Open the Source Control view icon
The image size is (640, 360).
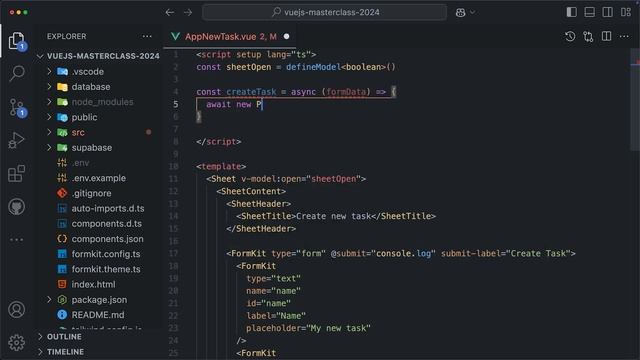coord(17,107)
